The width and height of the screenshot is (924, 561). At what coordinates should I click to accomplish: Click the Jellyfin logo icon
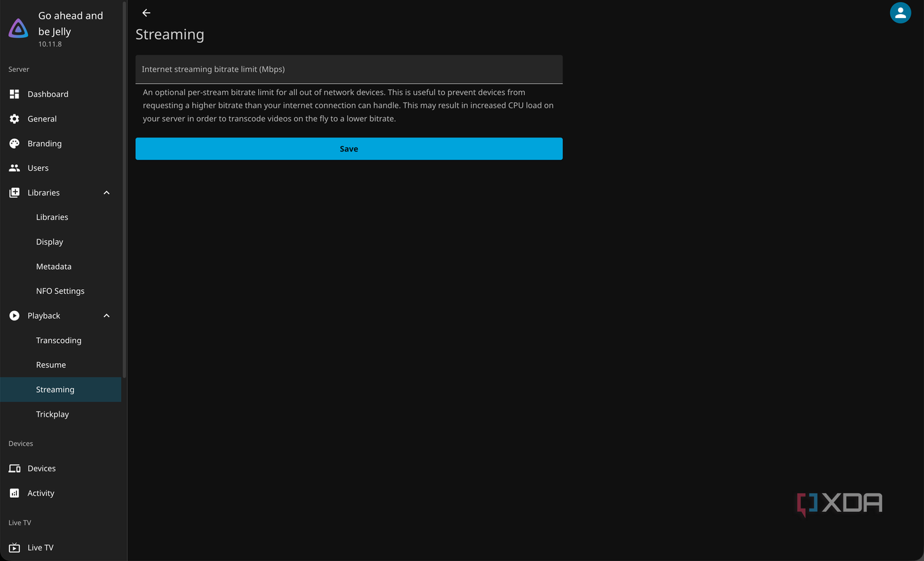(18, 28)
